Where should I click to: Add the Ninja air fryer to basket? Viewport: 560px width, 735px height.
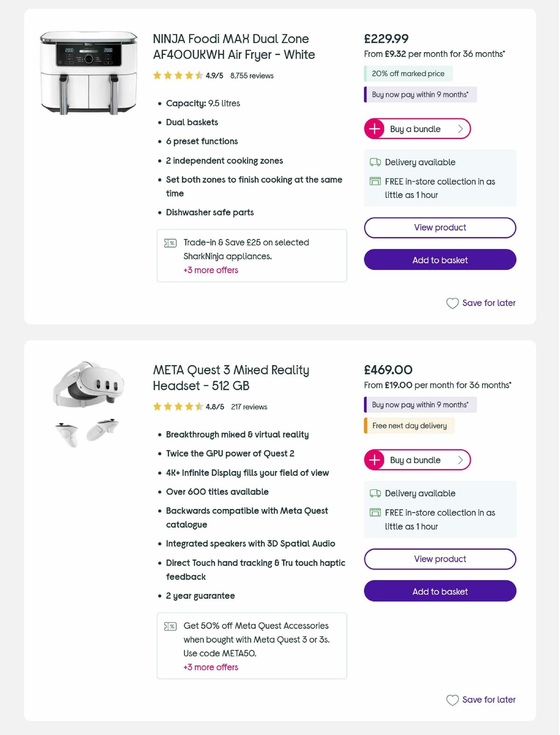(x=440, y=260)
